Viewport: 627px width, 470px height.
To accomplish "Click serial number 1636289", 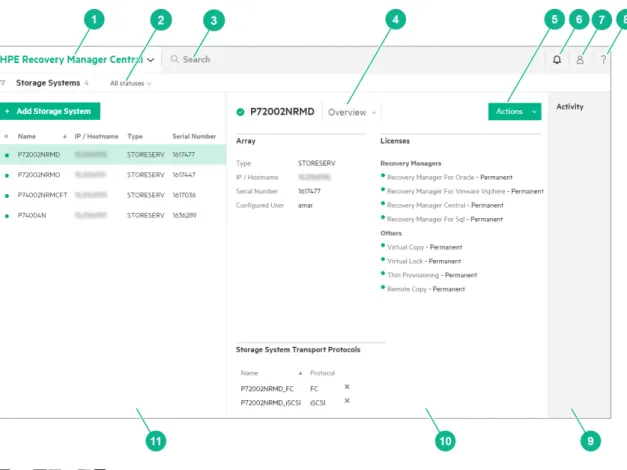I will tap(184, 216).
